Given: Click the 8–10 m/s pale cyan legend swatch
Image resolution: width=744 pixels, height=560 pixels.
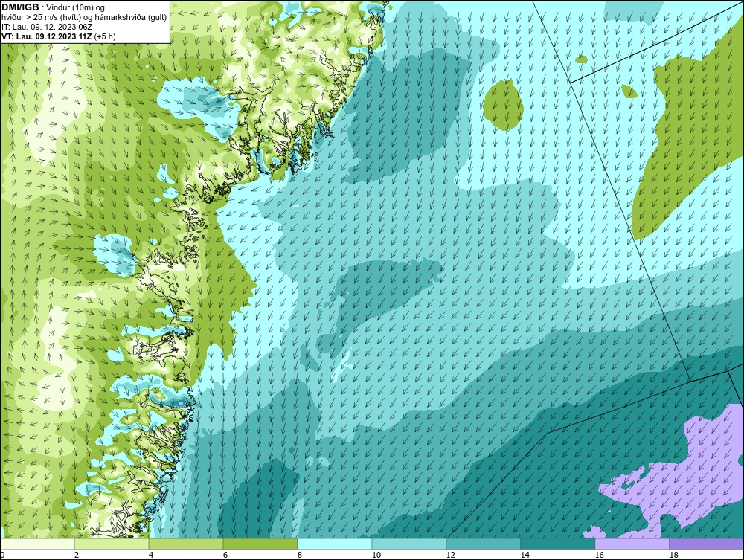Looking at the screenshot, I should (335, 544).
